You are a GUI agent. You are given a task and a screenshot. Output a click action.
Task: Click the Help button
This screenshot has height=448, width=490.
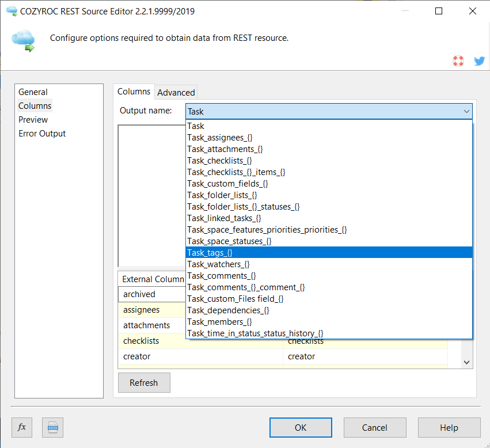point(449,427)
